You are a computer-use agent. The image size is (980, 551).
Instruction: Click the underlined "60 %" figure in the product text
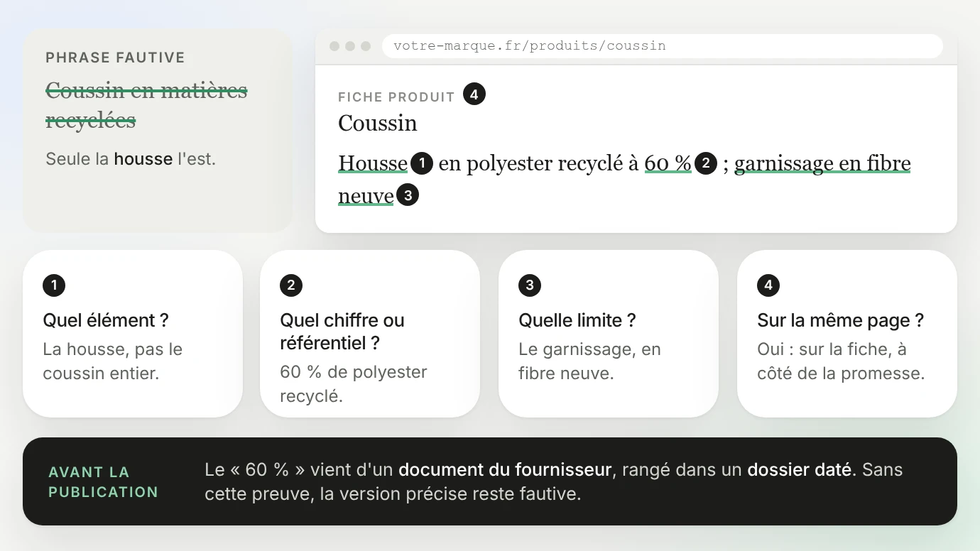668,163
